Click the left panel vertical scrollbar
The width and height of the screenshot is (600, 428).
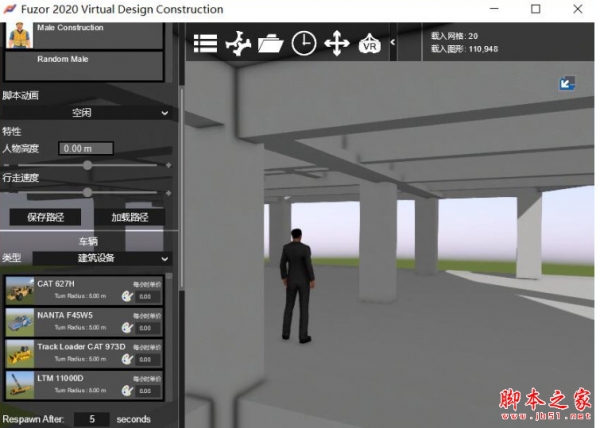[181, 187]
